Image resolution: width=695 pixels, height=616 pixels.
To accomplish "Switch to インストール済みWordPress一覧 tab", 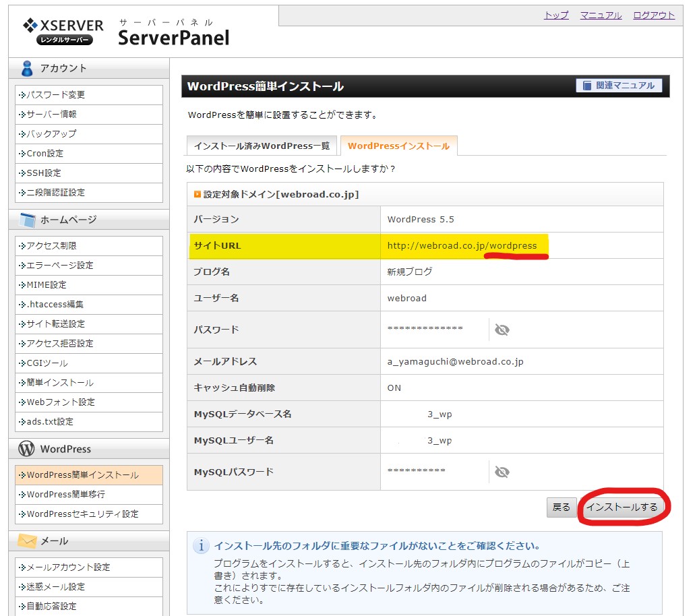I will coord(262,146).
